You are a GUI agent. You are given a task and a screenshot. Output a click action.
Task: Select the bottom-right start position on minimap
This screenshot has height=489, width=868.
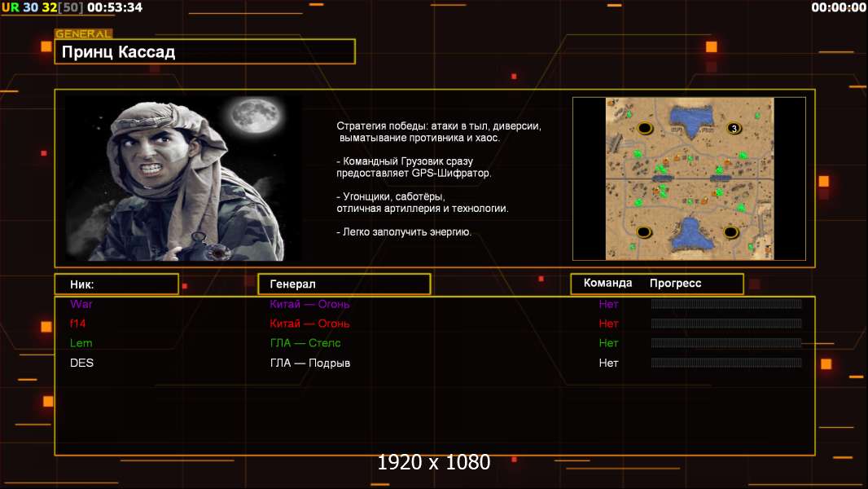[x=731, y=231]
